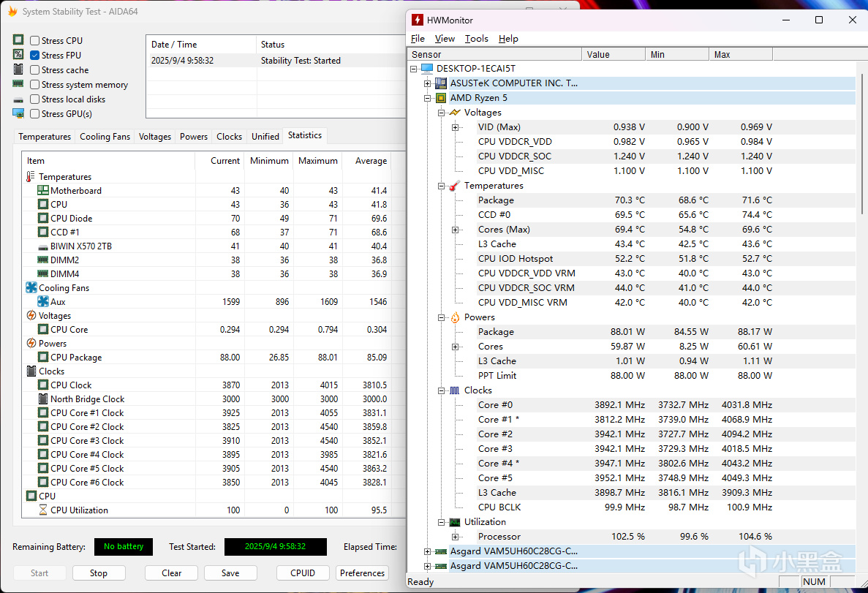The height and width of the screenshot is (593, 868).
Task: Click the HWMonitor Clocks category icon
Action: [x=455, y=390]
